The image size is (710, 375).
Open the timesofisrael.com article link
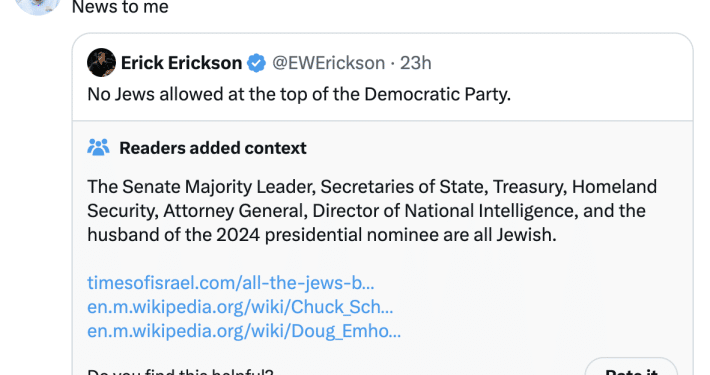[230, 283]
